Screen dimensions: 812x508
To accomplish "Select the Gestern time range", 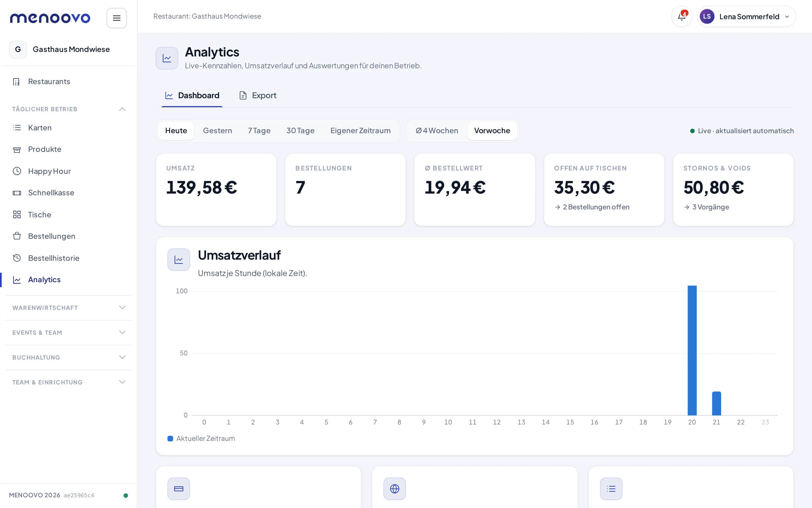I will (217, 131).
